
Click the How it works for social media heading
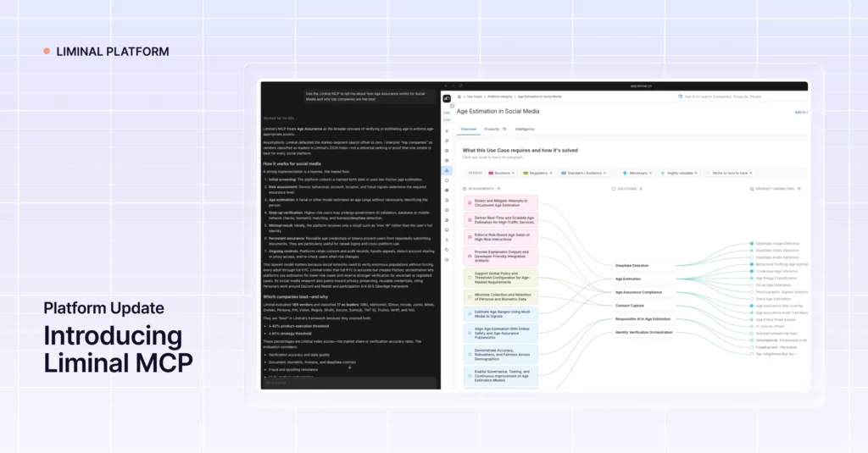click(292, 163)
